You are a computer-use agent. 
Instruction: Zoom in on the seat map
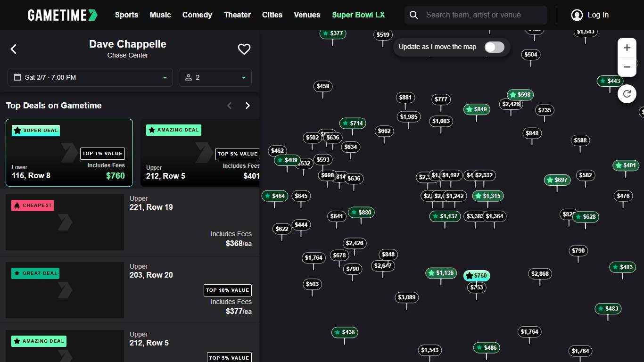(627, 48)
